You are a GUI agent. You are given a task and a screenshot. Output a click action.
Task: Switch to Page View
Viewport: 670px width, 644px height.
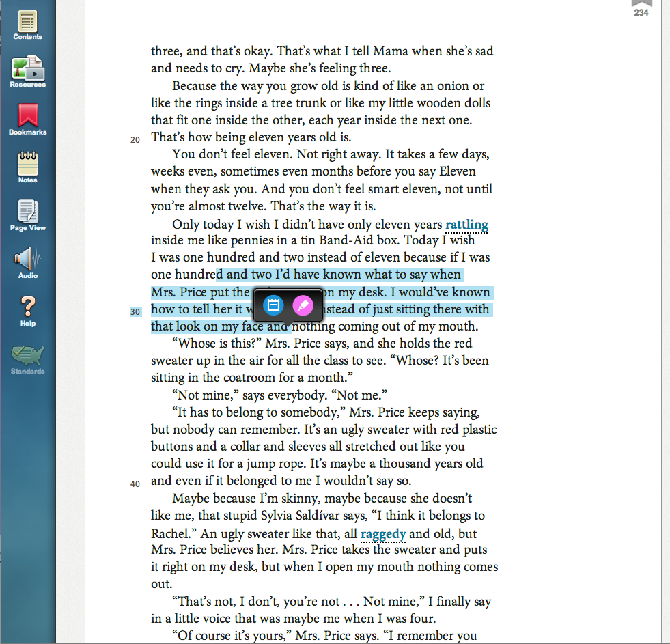point(28,215)
